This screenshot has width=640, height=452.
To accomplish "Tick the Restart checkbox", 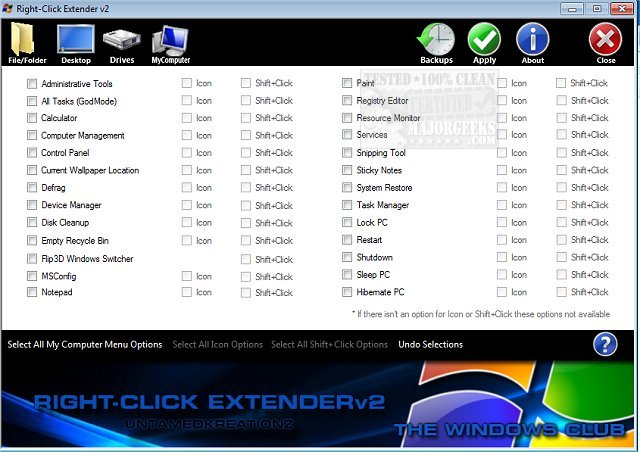I will [x=347, y=240].
